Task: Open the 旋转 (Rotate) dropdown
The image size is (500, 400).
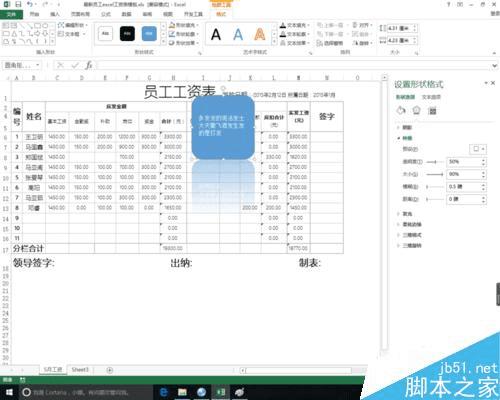Action: tap(362, 43)
